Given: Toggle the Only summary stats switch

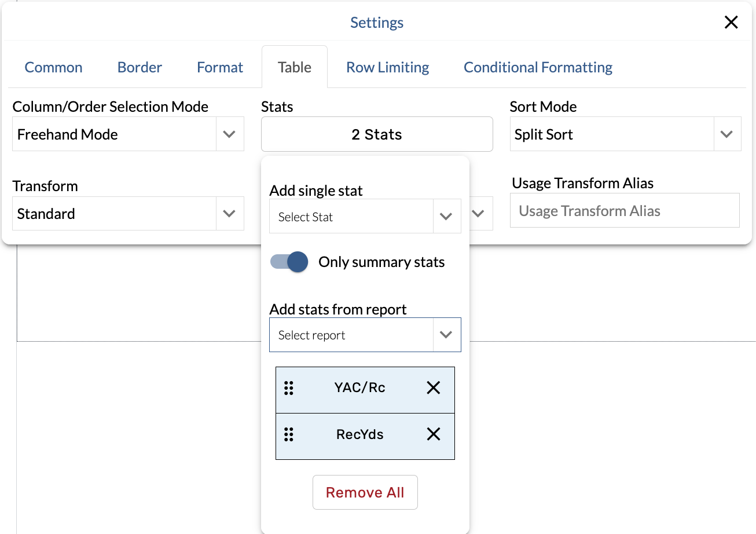Looking at the screenshot, I should coord(289,262).
